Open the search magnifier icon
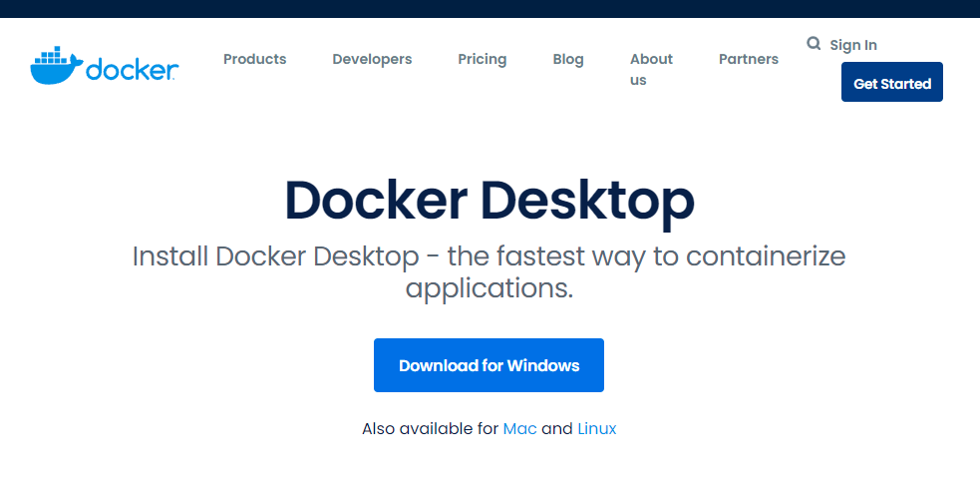This screenshot has height=490, width=980. [814, 43]
